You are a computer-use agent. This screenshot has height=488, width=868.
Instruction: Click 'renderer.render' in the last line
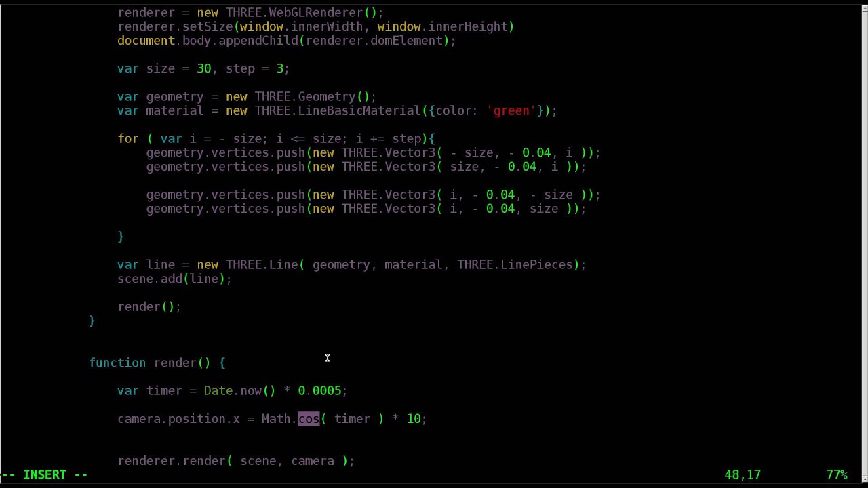(x=172, y=461)
